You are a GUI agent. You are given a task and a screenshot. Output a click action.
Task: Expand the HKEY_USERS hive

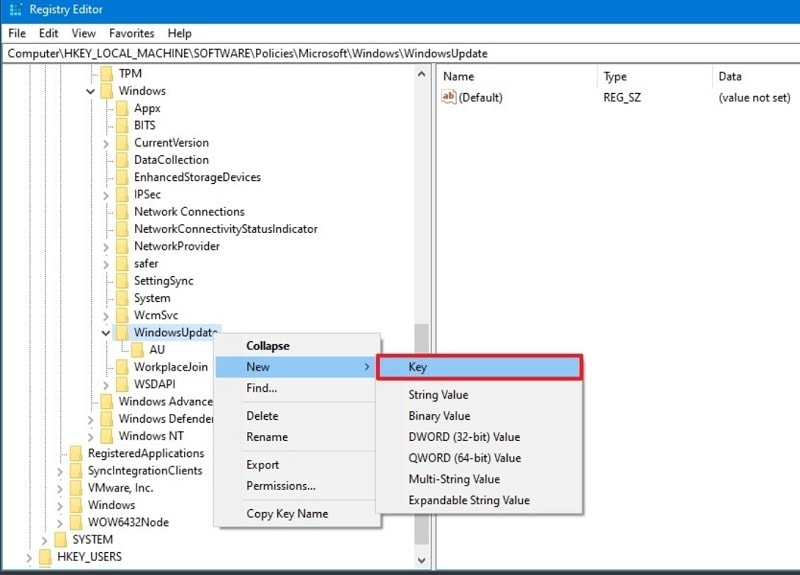29,558
